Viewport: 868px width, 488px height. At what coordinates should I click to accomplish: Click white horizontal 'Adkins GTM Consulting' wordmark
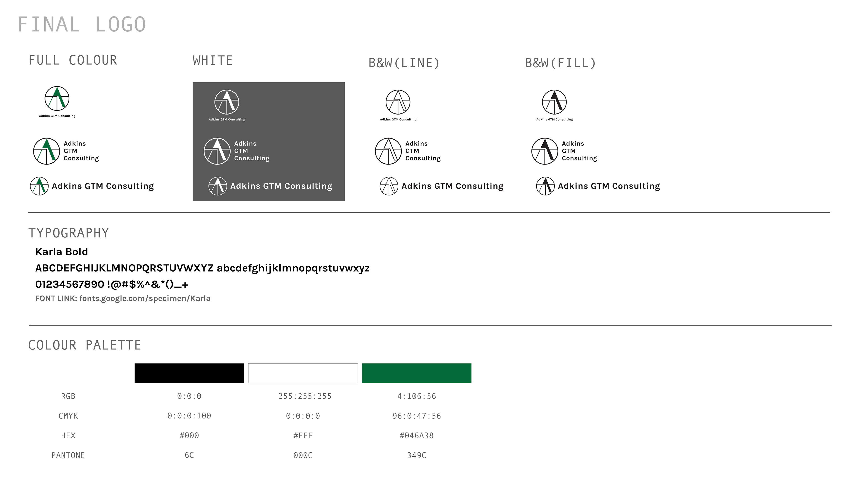[281, 186]
